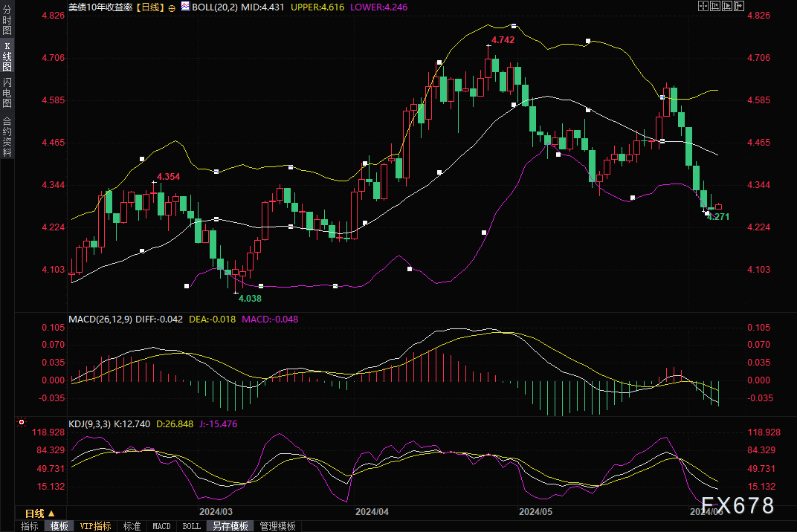This screenshot has height=532, width=797.
Task: Click the 另存模板 button
Action: [230, 526]
